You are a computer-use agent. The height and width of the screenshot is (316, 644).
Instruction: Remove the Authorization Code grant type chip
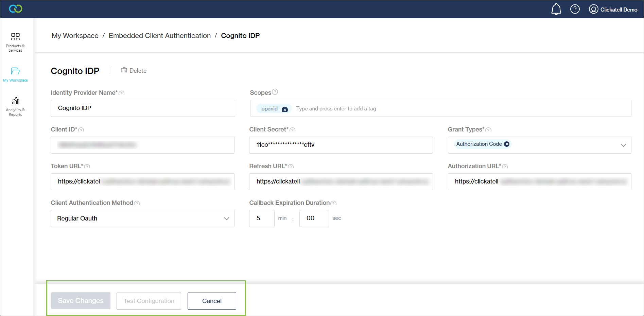[x=507, y=144]
